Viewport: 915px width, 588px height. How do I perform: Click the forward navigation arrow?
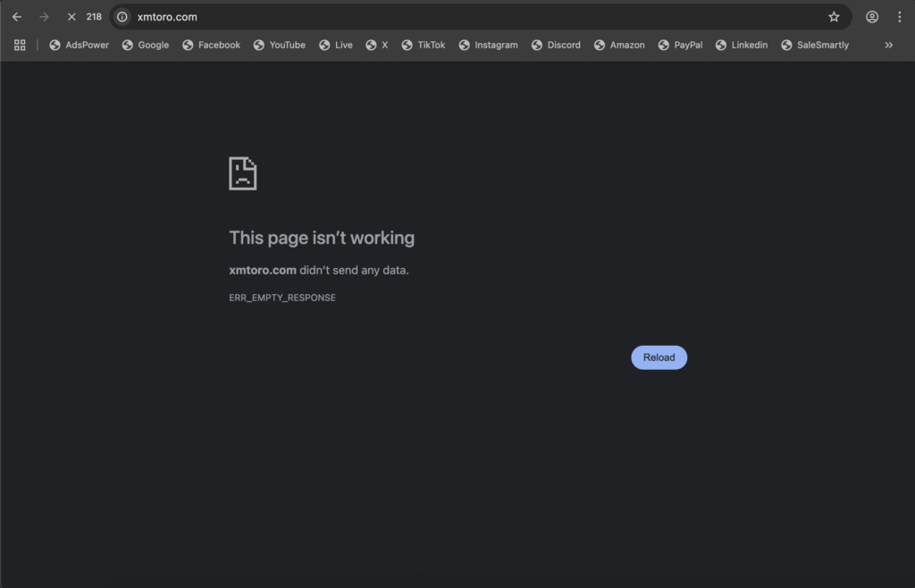(44, 17)
